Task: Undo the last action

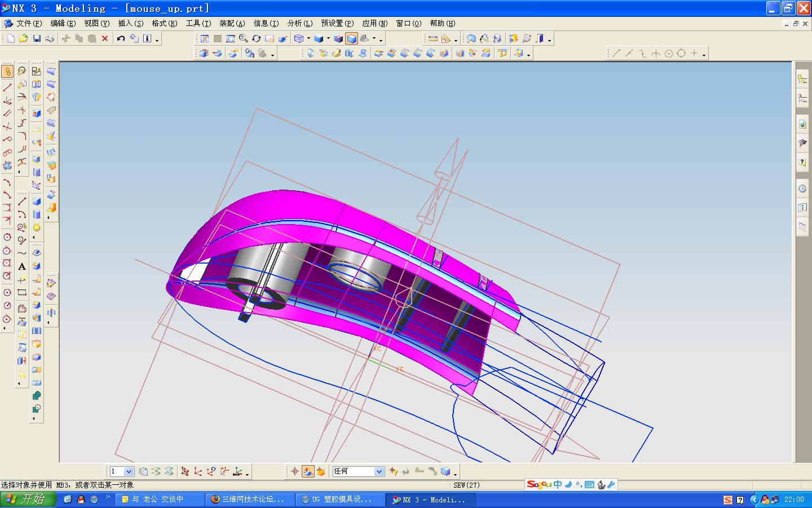Action: 121,38
